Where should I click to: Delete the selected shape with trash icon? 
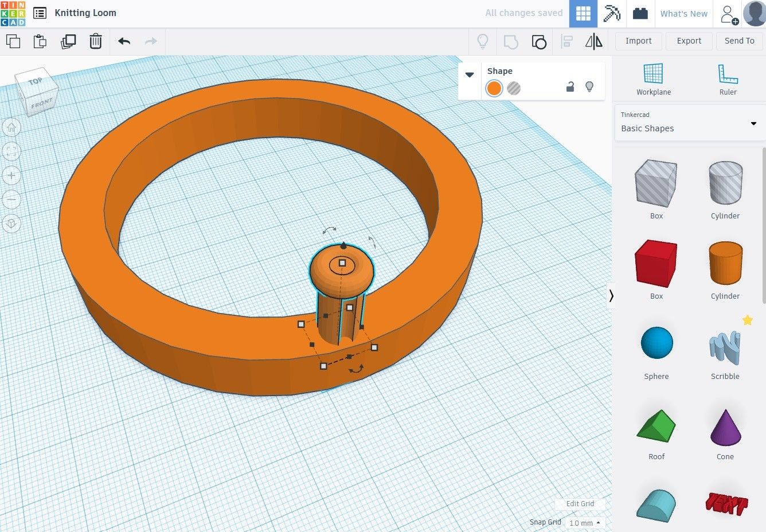[x=96, y=41]
